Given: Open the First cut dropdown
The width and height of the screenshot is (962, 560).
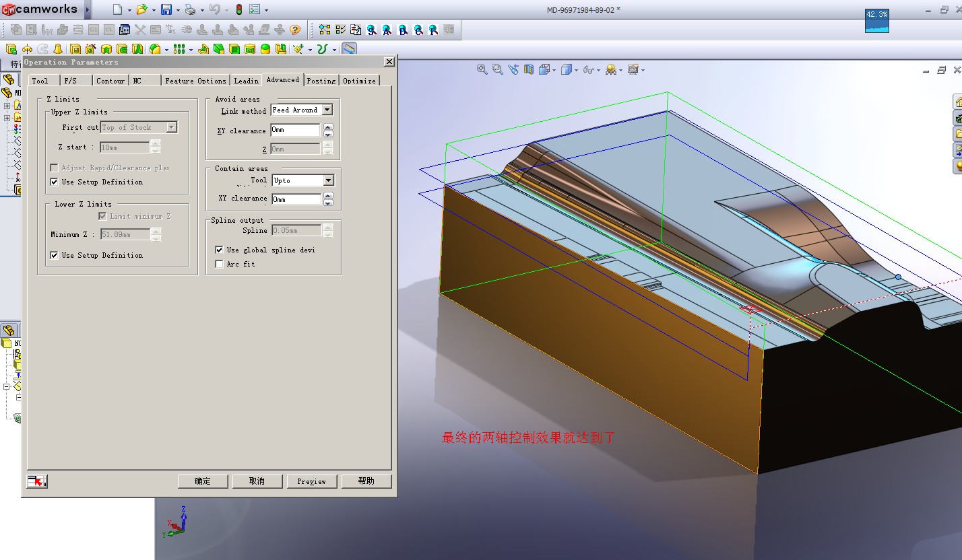Looking at the screenshot, I should point(172,127).
